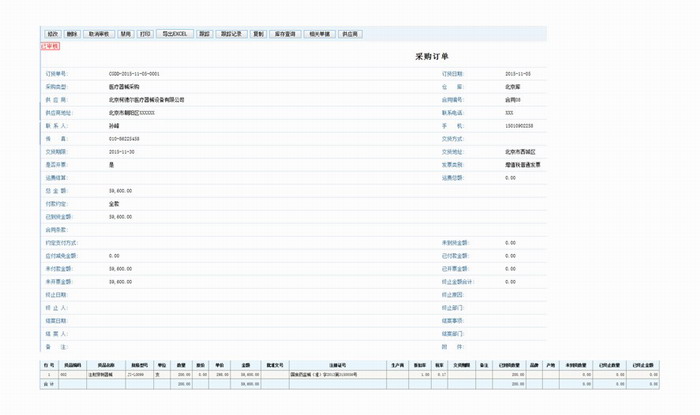
Task: Open 跟踪记录 tracking records
Action: coord(231,34)
